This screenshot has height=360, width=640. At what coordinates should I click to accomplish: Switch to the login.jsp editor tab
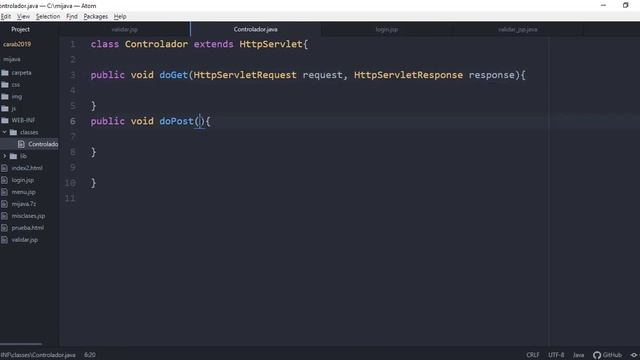point(387,29)
